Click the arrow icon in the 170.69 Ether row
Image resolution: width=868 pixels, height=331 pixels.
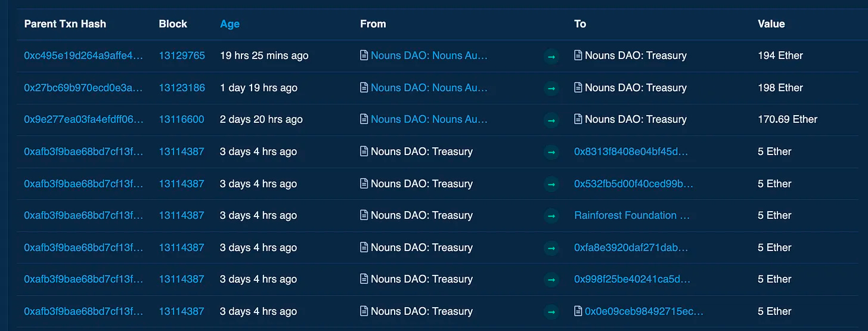tap(551, 120)
